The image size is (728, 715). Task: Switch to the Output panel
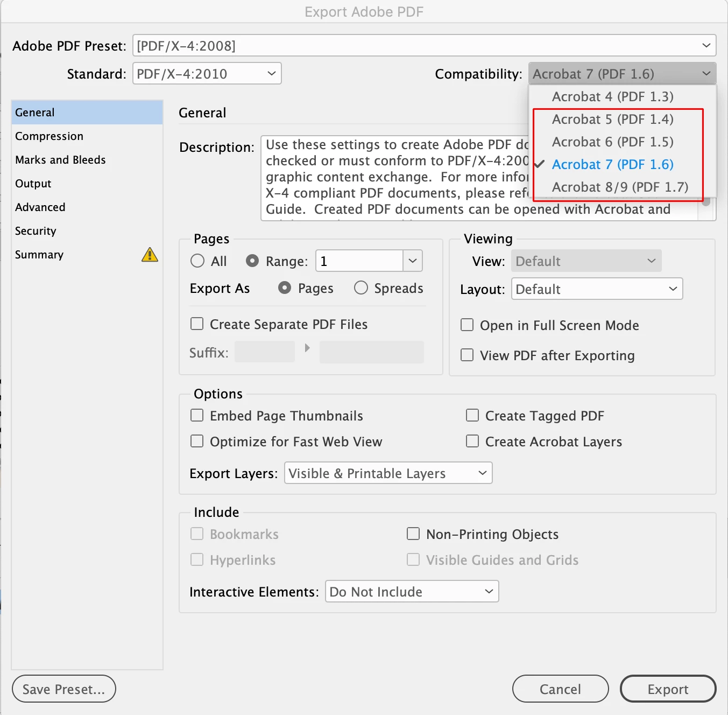[87, 184]
